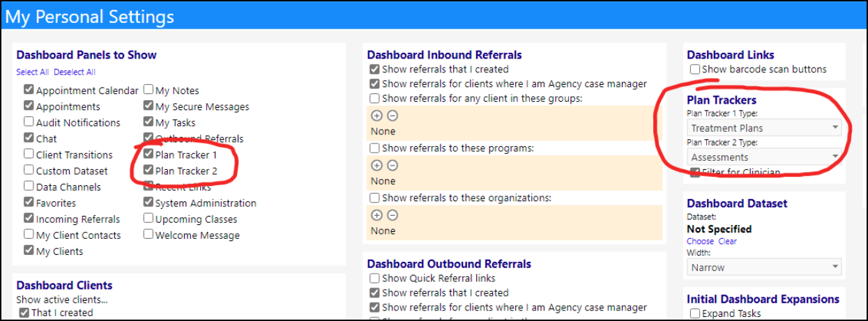
Task: Enable Custom Dataset panel
Action: (29, 170)
